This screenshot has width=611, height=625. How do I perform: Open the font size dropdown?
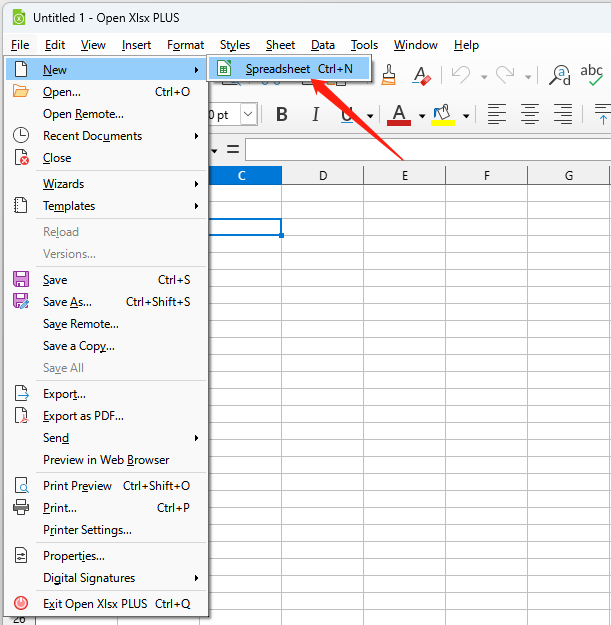(248, 115)
